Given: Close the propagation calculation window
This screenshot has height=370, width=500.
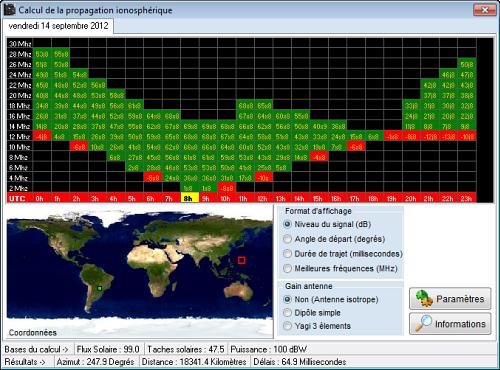Looking at the screenshot, I should coord(484,10).
